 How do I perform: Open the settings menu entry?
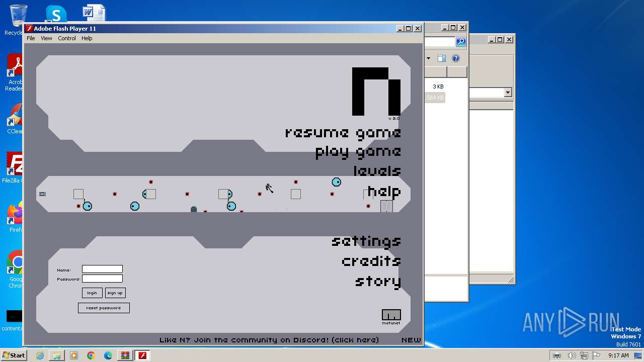coord(366,241)
